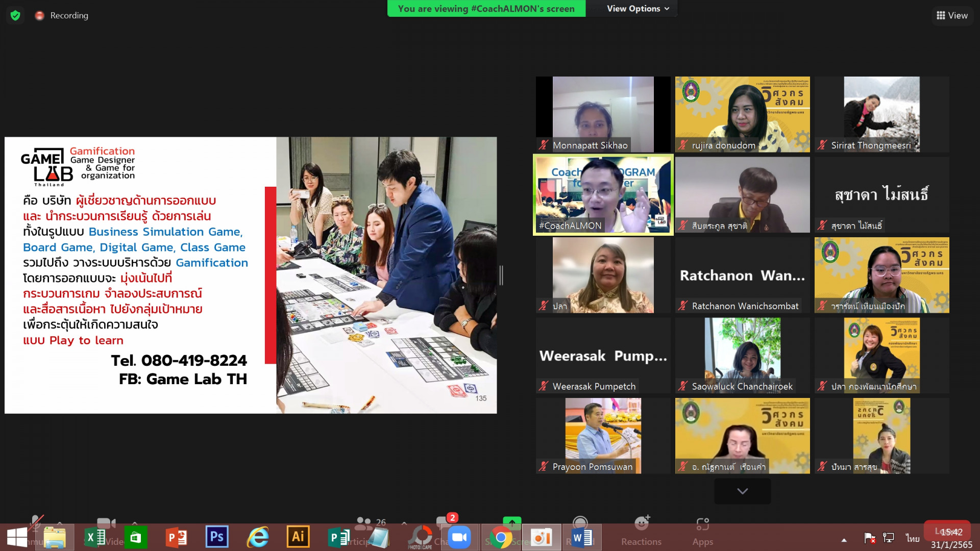Select Monnapatt Sikhao video tile
This screenshot has width=980, height=551.
[x=603, y=114]
